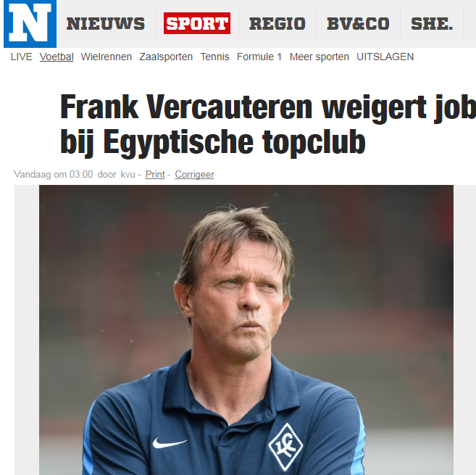Click the Corrigeer link
The width and height of the screenshot is (476, 475).
[x=195, y=175]
